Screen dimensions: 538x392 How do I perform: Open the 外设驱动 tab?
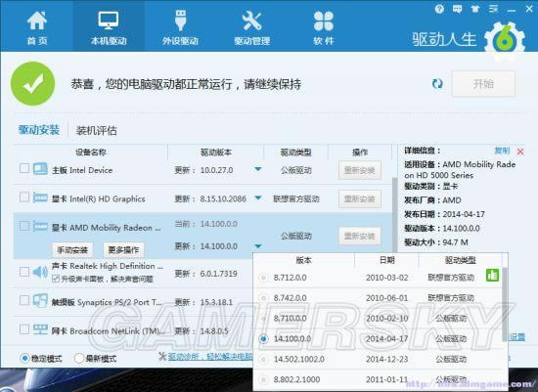tap(181, 27)
